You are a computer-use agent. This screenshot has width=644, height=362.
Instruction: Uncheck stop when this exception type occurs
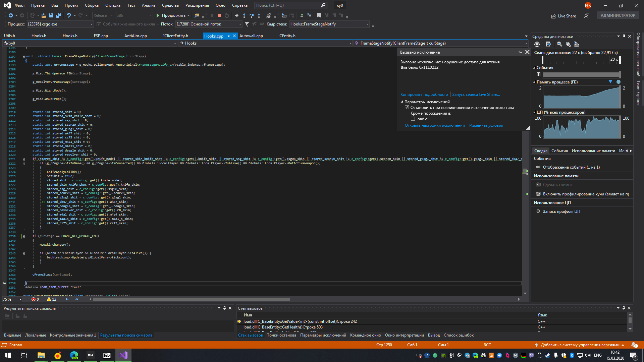click(x=407, y=108)
